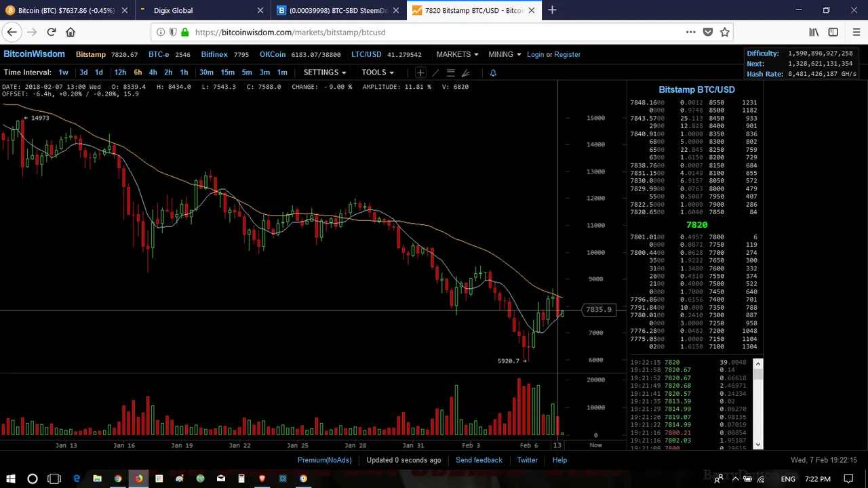
Task: Set time interval to 3d
Action: click(x=83, y=73)
